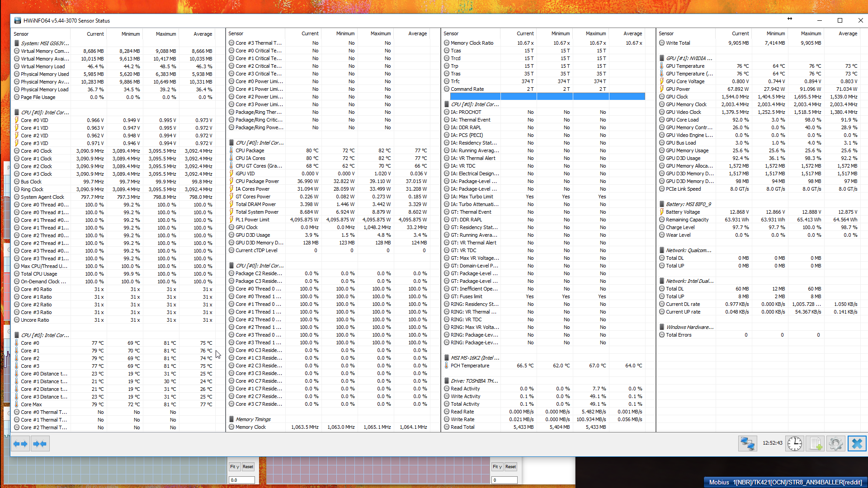Click the Memory Timings section icon

(x=231, y=419)
